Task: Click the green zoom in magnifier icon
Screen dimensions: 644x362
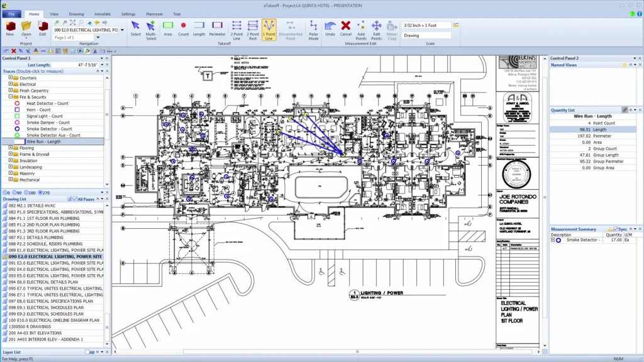Action: click(x=57, y=23)
